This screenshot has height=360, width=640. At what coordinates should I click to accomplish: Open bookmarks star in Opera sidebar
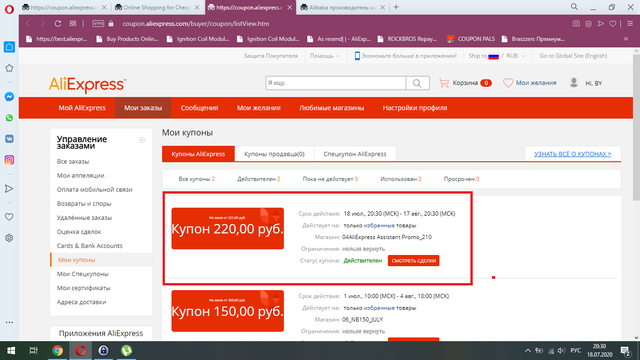click(x=9, y=68)
